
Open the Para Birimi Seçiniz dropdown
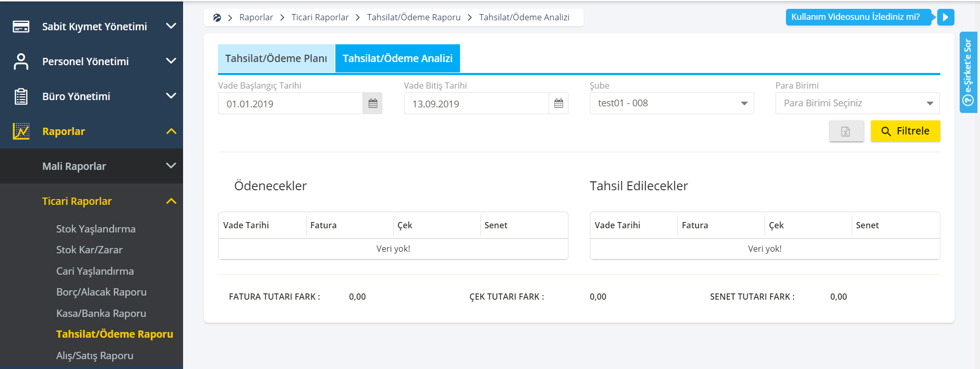(x=857, y=103)
